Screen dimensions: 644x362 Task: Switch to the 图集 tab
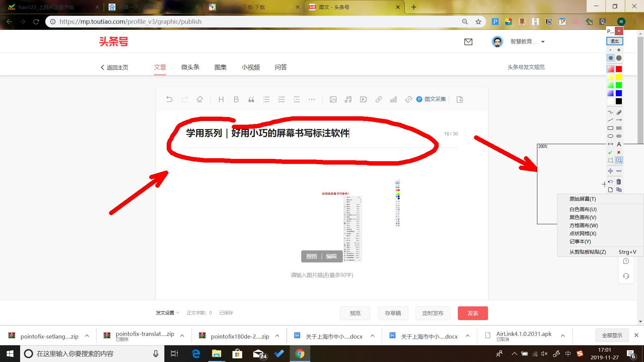point(220,67)
